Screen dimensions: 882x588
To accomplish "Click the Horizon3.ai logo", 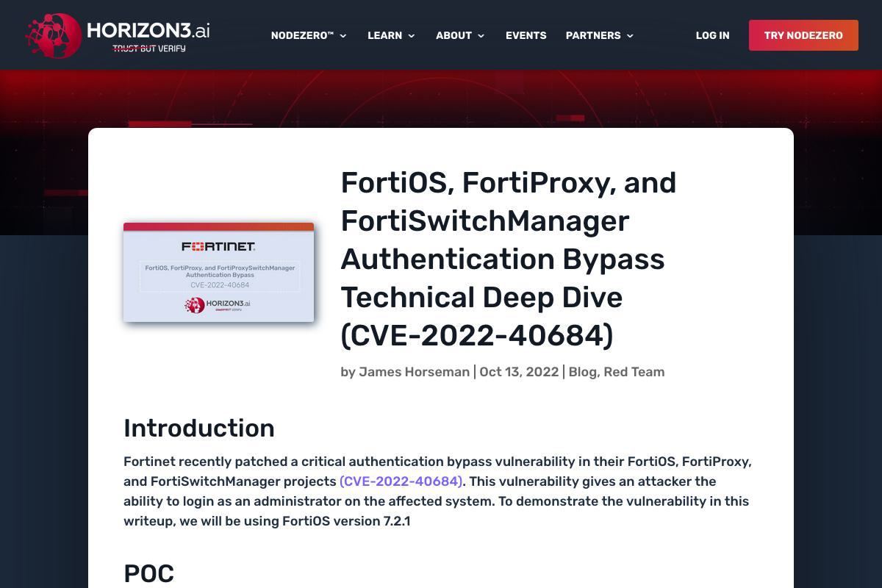I will click(118, 35).
